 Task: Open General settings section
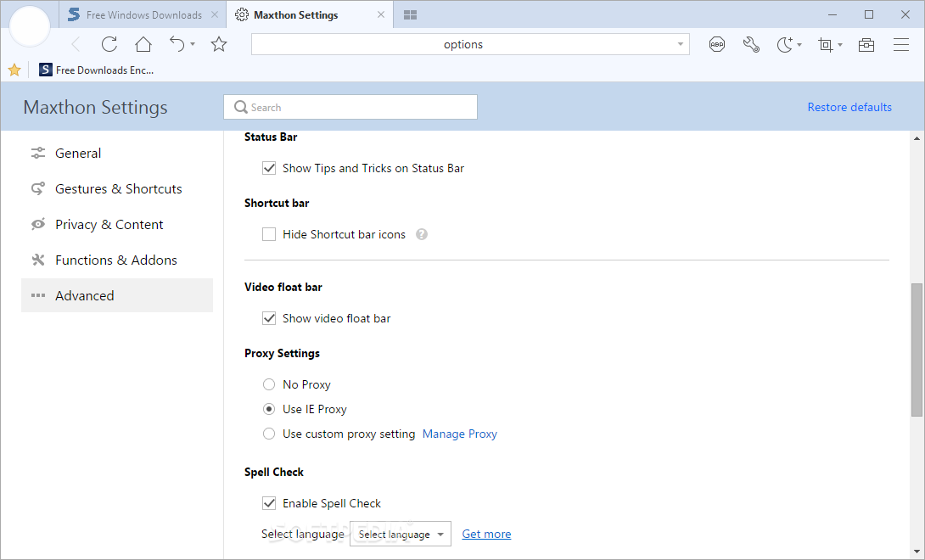click(x=117, y=154)
